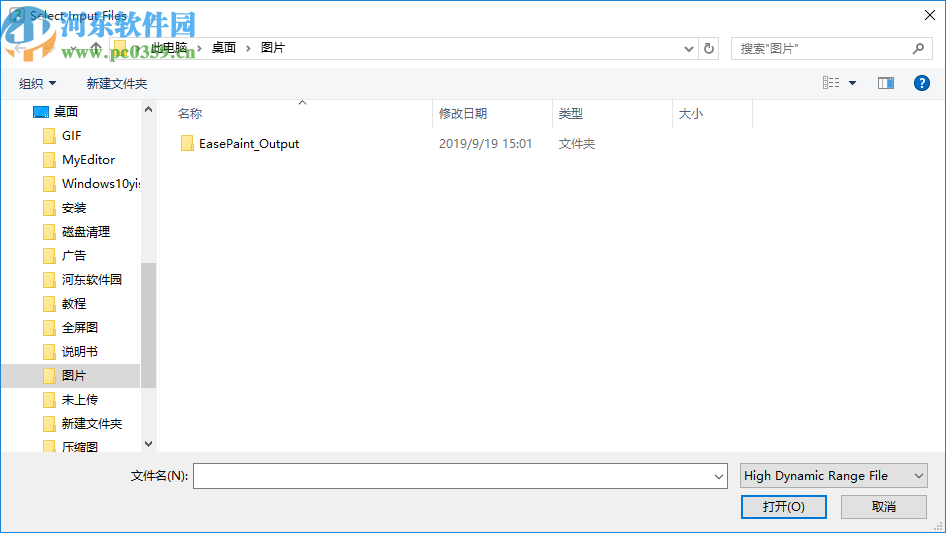Click the change view layout icon
Viewport: 946px width, 533px height.
pyautogui.click(x=831, y=83)
